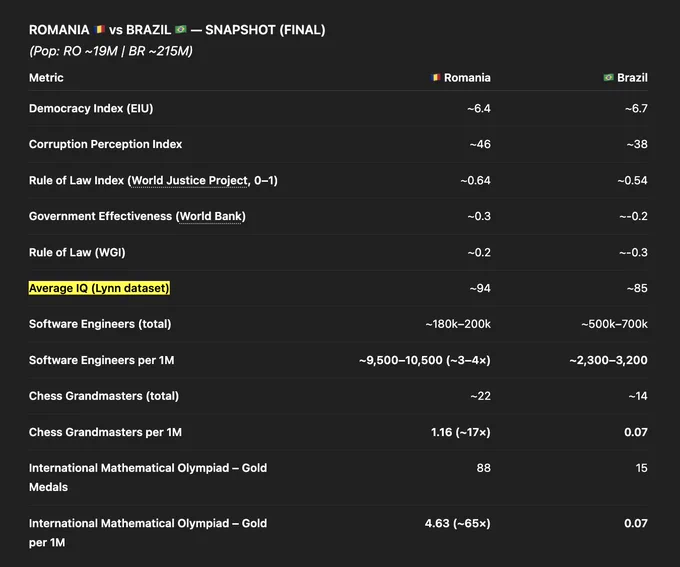Viewport: 680px width, 567px height.
Task: Click the 'Democracy Index (EIU)' row label
Action: 91,108
